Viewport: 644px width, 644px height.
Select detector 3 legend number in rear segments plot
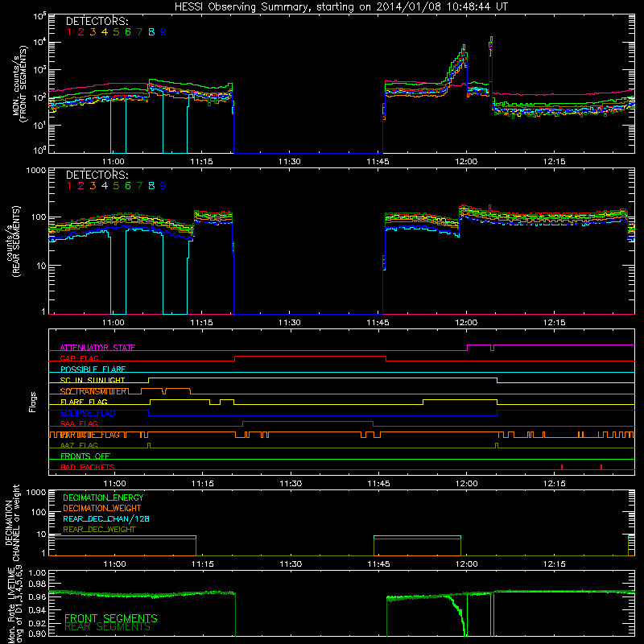tap(93, 186)
